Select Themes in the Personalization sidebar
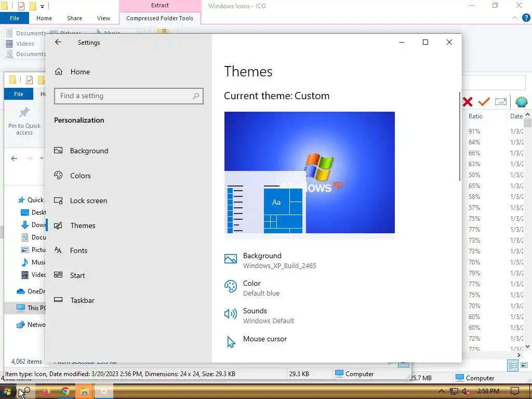This screenshot has width=532, height=399. point(75,225)
